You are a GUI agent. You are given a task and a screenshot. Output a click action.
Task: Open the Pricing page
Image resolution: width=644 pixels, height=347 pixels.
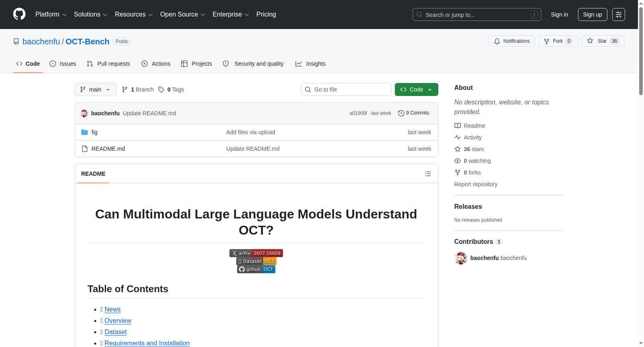coord(266,15)
